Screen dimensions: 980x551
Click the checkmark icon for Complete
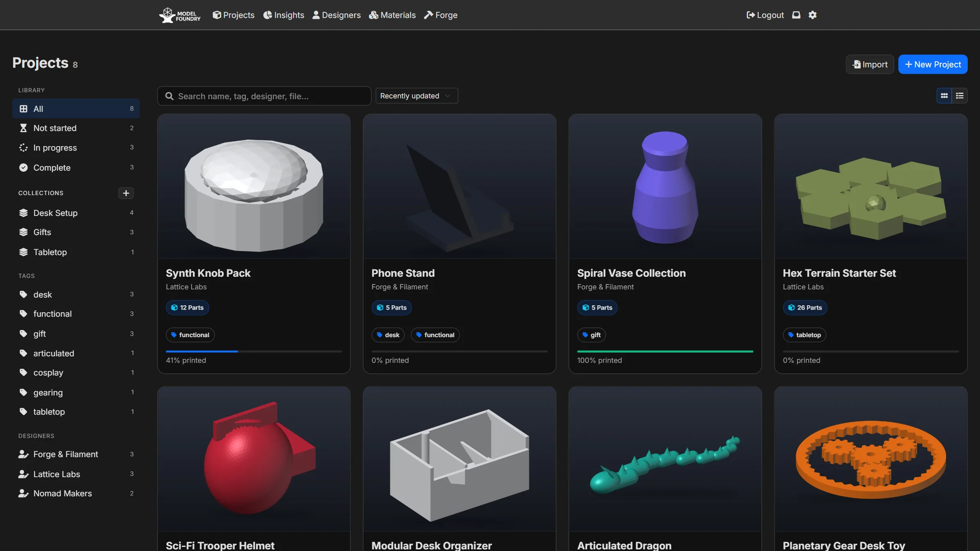pyautogui.click(x=23, y=168)
